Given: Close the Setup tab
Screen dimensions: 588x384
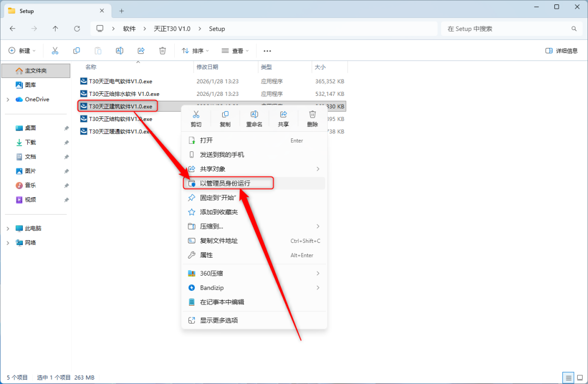Looking at the screenshot, I should (102, 11).
